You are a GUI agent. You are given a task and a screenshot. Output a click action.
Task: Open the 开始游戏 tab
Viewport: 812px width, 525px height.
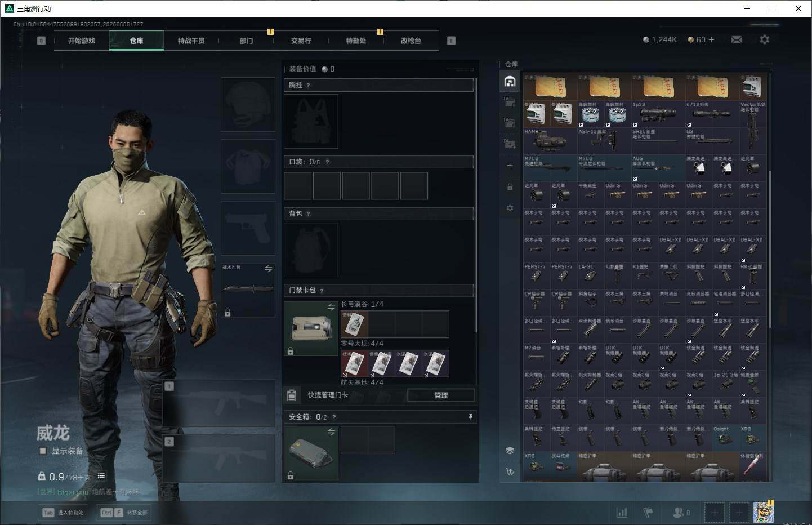click(x=82, y=41)
